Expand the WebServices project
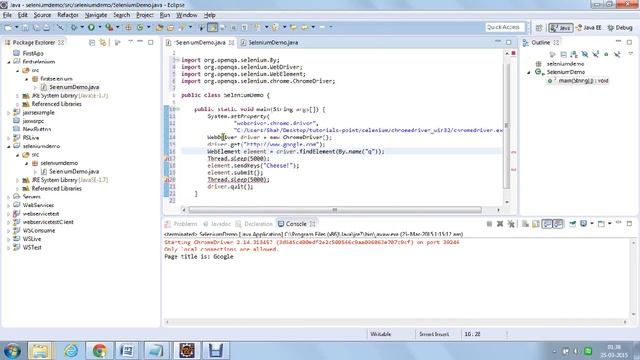 point(9,205)
